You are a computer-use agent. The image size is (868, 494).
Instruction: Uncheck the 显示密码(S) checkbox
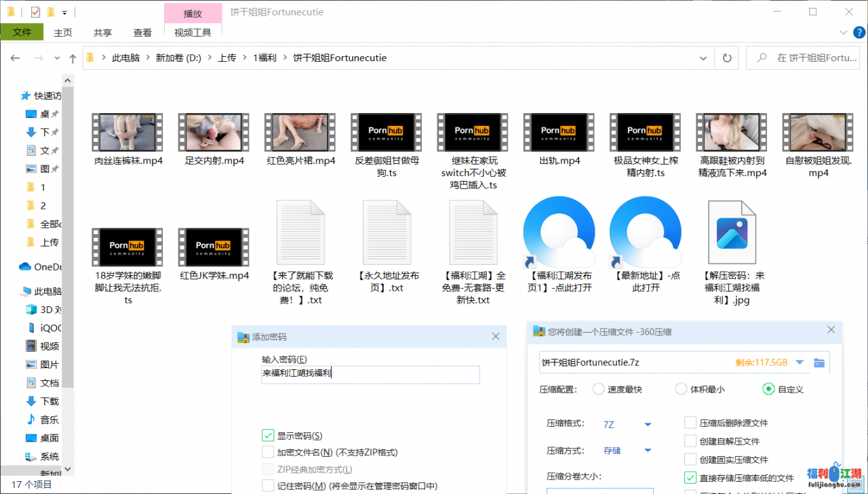[268, 436]
